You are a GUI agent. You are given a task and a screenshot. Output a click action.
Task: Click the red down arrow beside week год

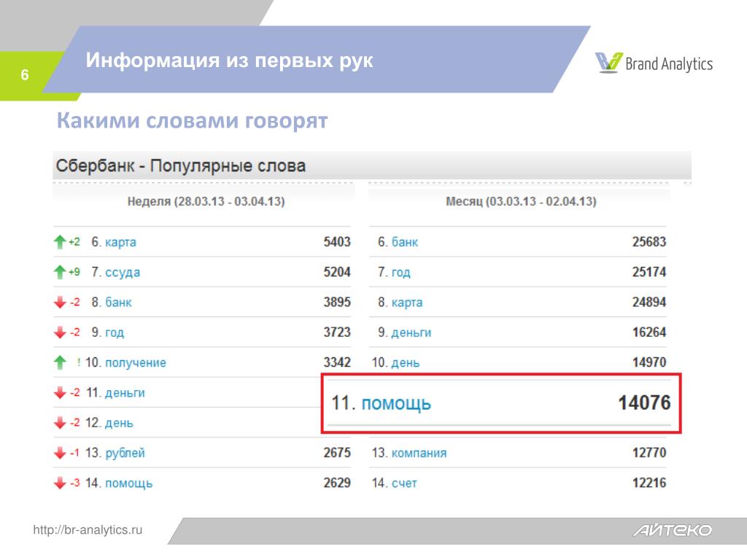pos(60,332)
